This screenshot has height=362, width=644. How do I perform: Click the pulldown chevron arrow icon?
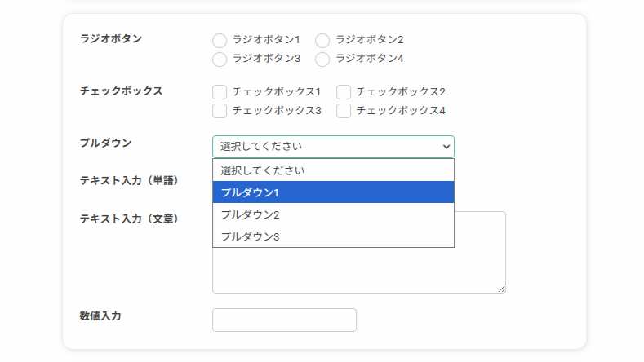coord(446,147)
